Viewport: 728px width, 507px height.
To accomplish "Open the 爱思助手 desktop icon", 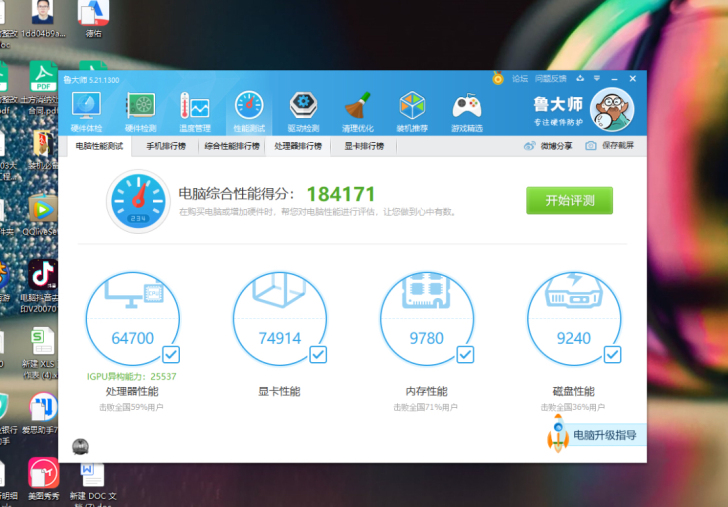I will [43, 413].
